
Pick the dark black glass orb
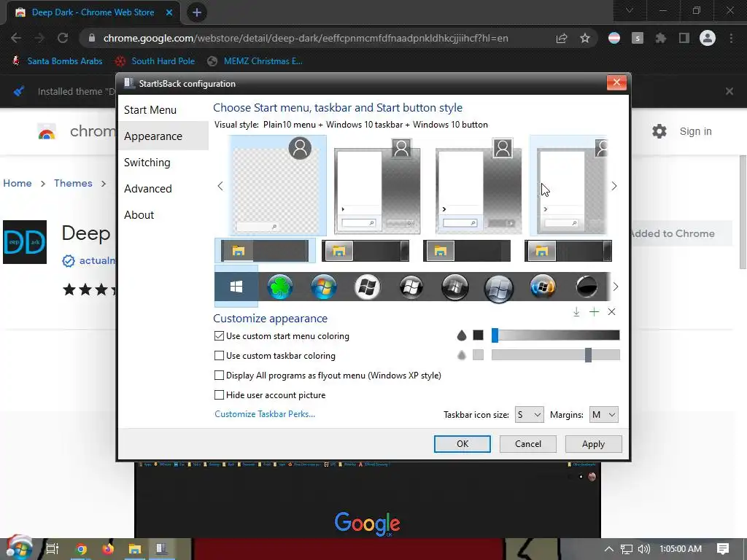[x=455, y=287]
